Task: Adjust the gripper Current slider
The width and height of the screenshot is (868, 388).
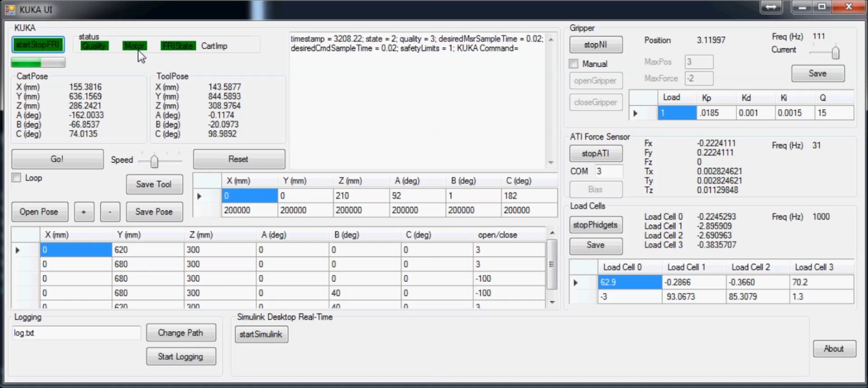Action: tap(835, 52)
